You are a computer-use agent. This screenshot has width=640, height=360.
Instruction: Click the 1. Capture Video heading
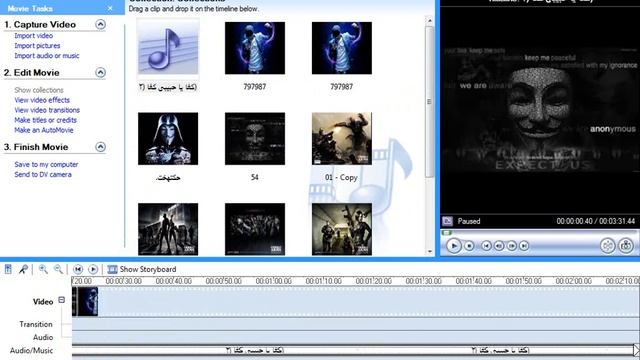(40, 24)
